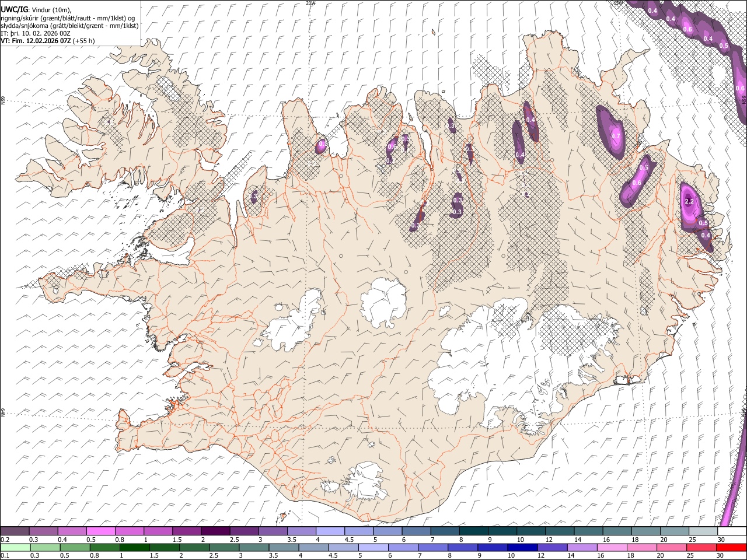Select the light pink 16–18 swatch, bottom row
747x560 pixels.
pyautogui.click(x=611, y=547)
